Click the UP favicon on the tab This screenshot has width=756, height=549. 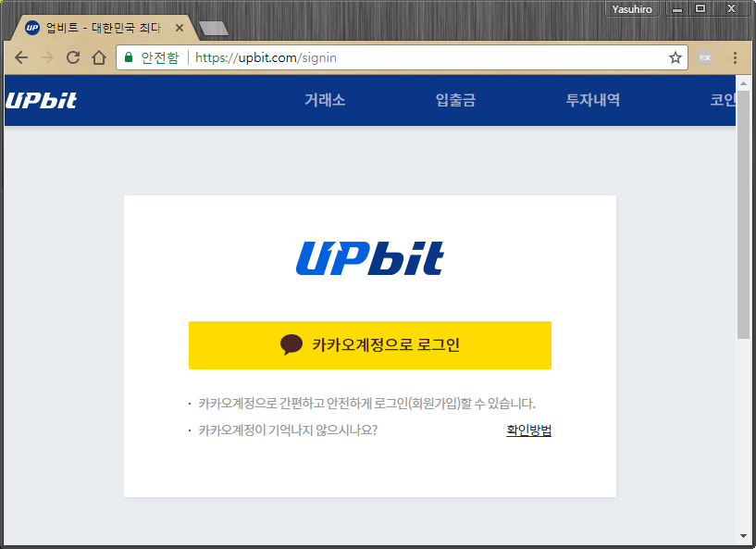31,28
